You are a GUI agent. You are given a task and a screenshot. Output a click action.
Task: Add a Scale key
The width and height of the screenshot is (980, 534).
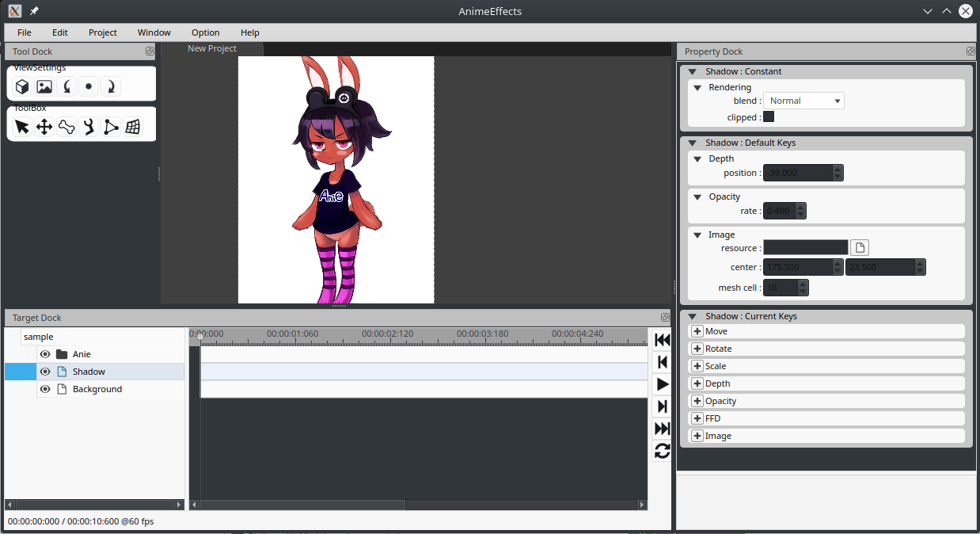coord(697,366)
